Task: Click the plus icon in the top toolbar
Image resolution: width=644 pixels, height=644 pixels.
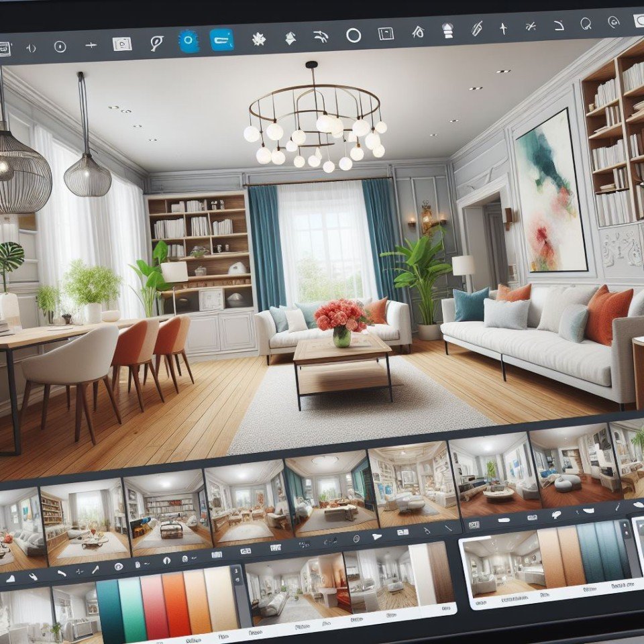Action: [x=91, y=46]
